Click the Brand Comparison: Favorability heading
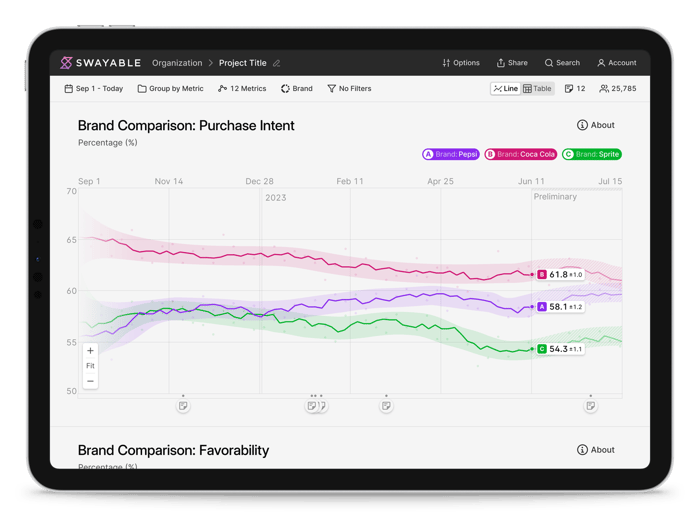The image size is (700, 519). tap(174, 450)
